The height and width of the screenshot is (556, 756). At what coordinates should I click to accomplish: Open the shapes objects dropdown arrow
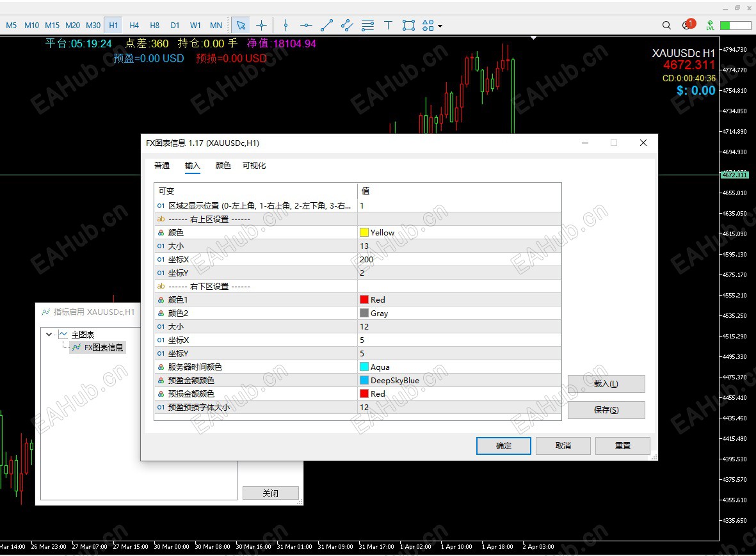(440, 26)
